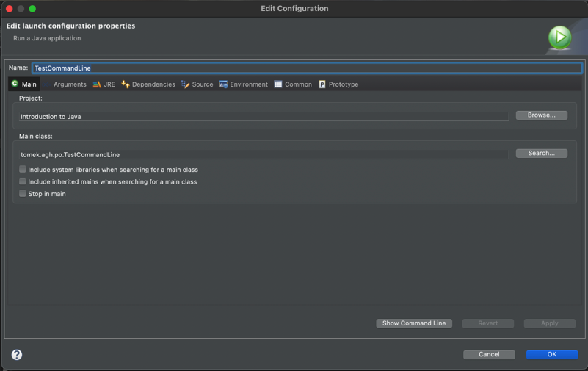
Task: Click the Main class text field
Action: click(x=264, y=155)
